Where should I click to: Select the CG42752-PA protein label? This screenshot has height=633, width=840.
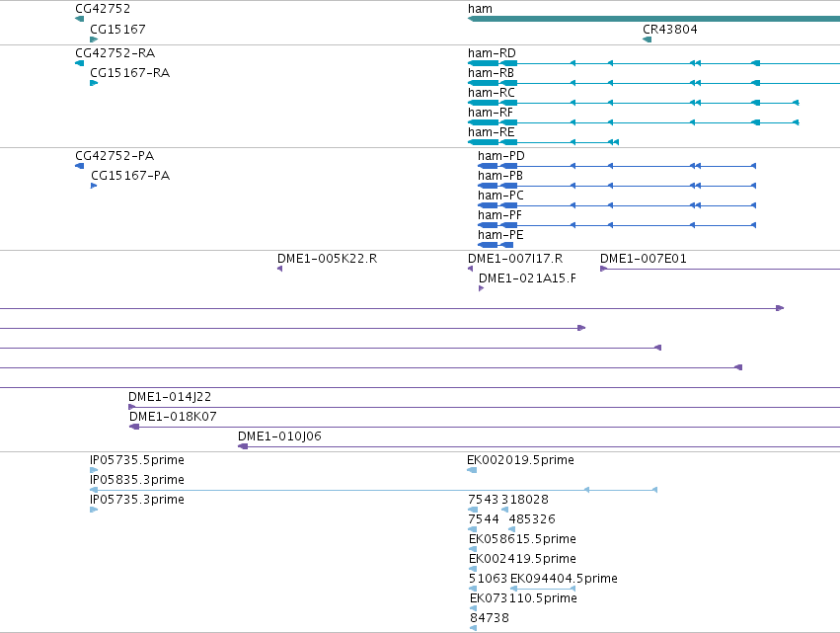point(115,155)
